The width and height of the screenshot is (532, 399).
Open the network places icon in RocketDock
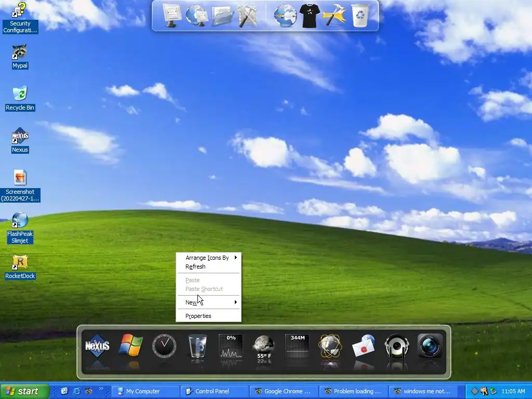point(197,15)
